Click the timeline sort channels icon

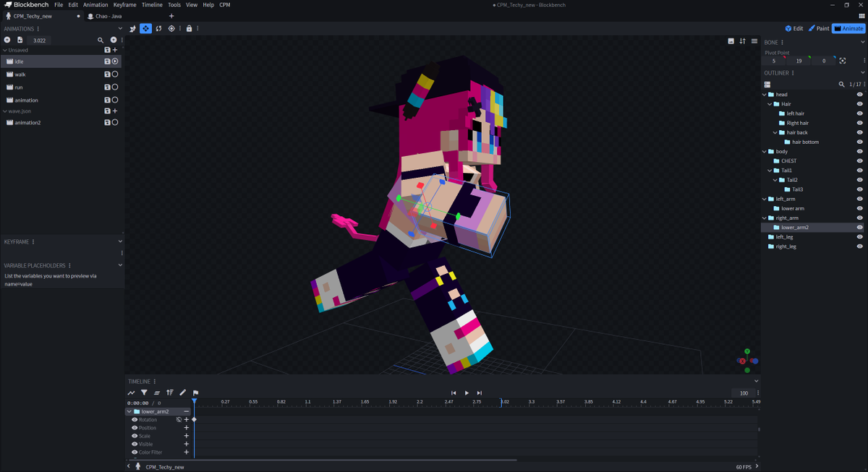coord(170,392)
